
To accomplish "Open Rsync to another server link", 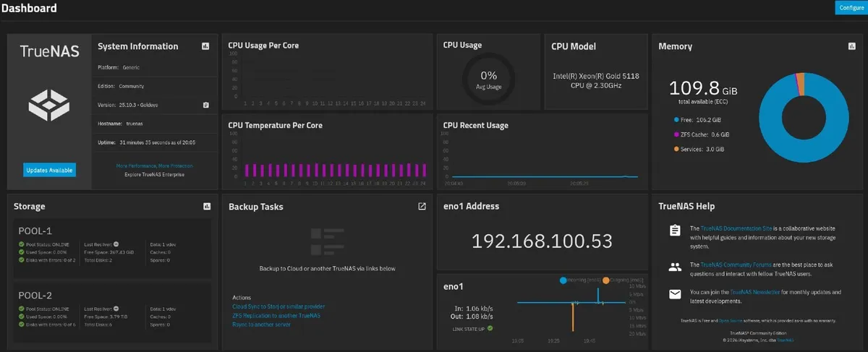I will pyautogui.click(x=261, y=325).
